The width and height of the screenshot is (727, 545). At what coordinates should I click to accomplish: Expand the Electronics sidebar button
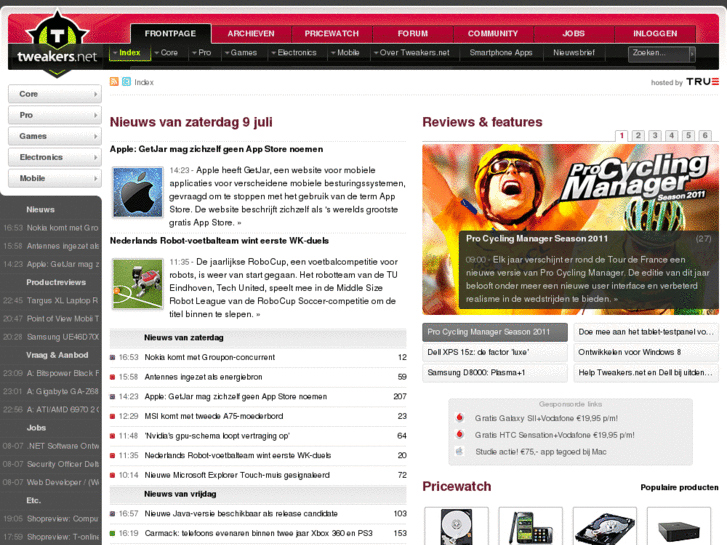(55, 157)
